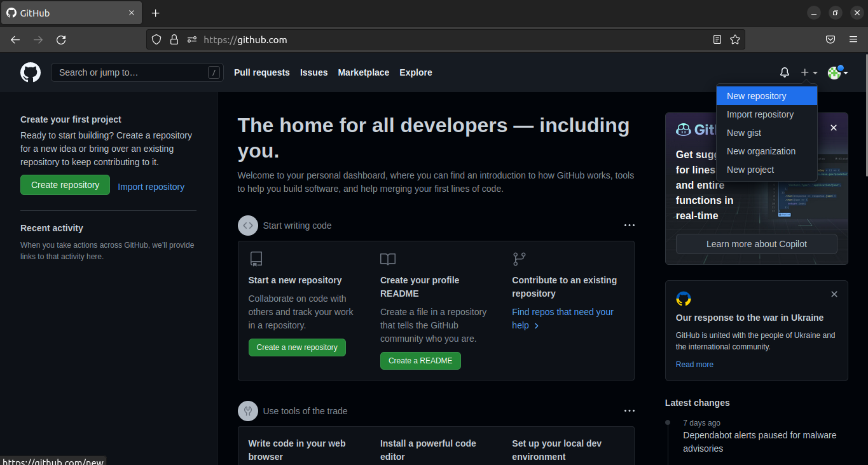868x465 pixels.
Task: Open the three-dot menu for Start writing code
Action: coord(630,226)
